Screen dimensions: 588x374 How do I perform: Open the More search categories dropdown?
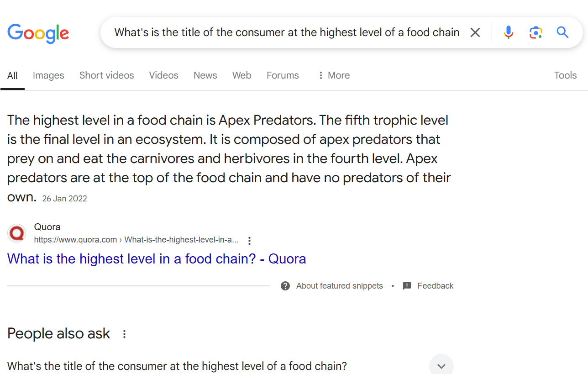click(333, 75)
